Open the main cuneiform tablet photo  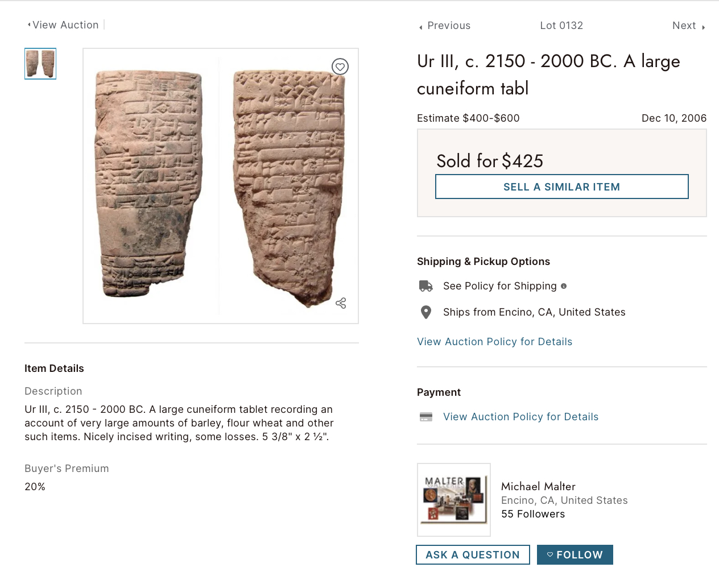[221, 186]
